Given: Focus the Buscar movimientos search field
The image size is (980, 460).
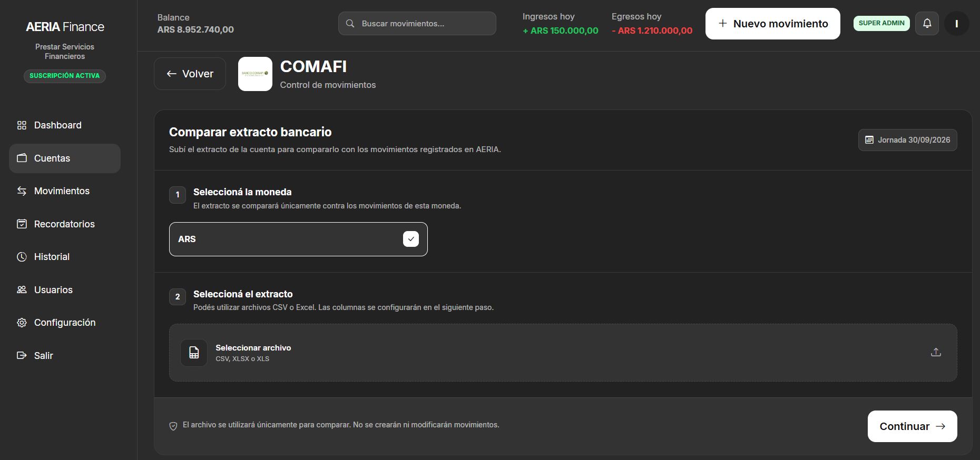Looking at the screenshot, I should point(417,24).
